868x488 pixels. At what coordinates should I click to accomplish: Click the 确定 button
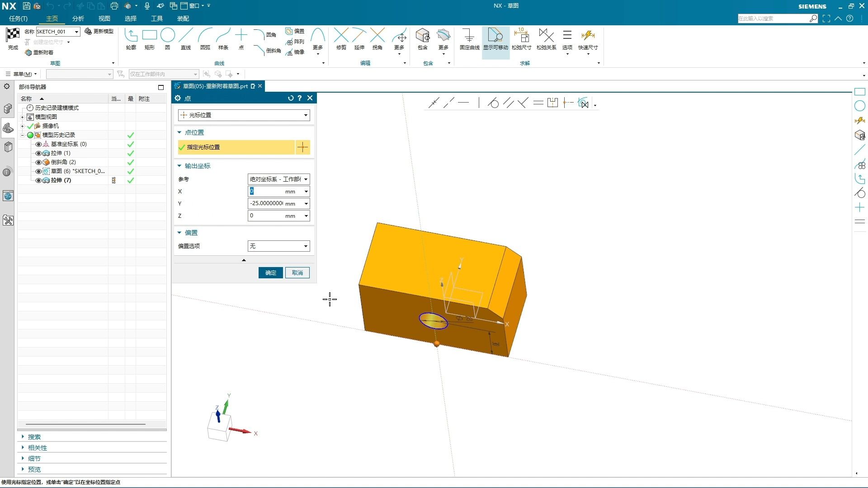pos(270,273)
